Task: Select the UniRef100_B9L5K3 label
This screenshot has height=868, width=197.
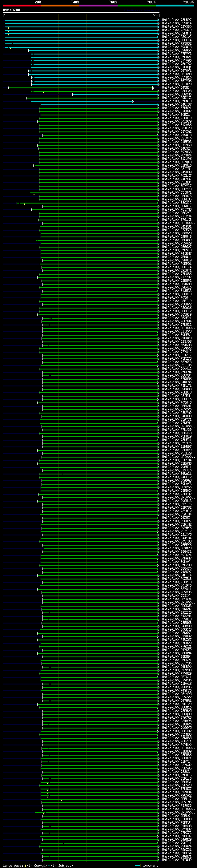Action: (176, 785)
